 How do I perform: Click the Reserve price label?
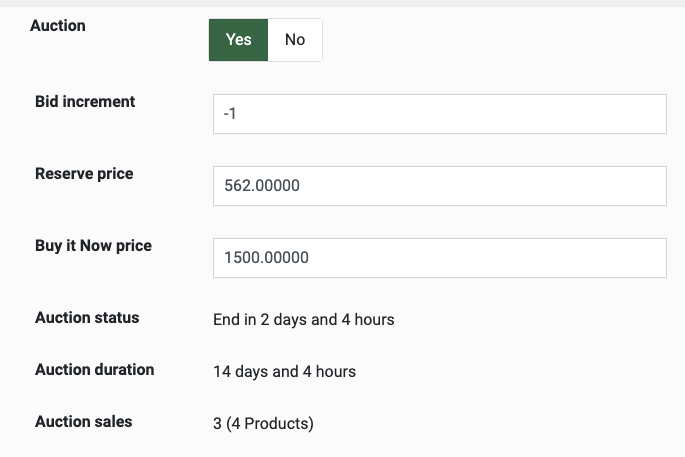84,174
